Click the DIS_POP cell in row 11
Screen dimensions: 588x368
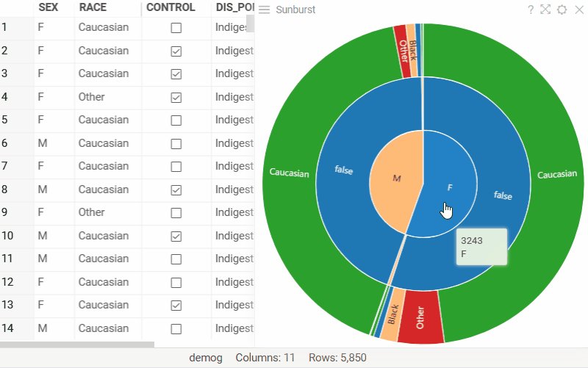pyautogui.click(x=233, y=259)
